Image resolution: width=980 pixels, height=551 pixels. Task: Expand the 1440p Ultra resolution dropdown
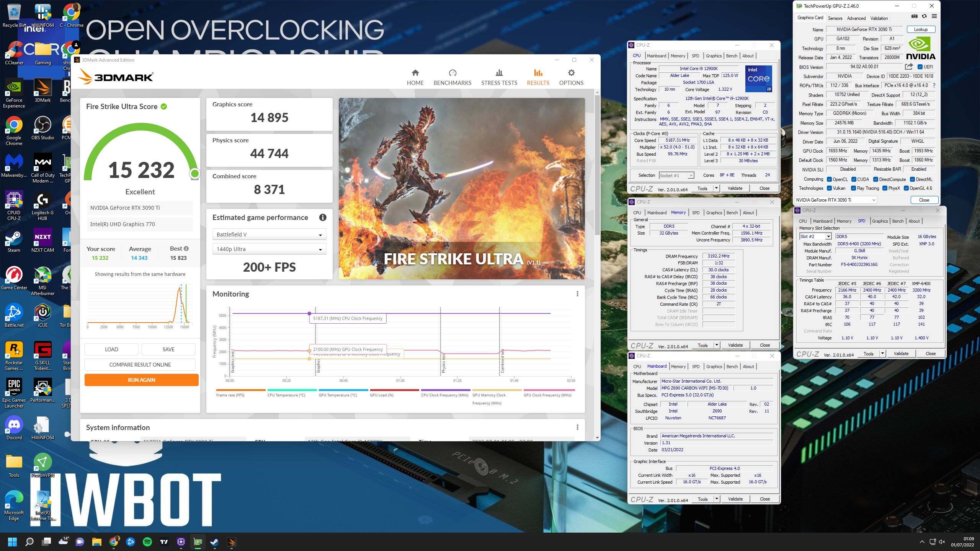tap(269, 249)
